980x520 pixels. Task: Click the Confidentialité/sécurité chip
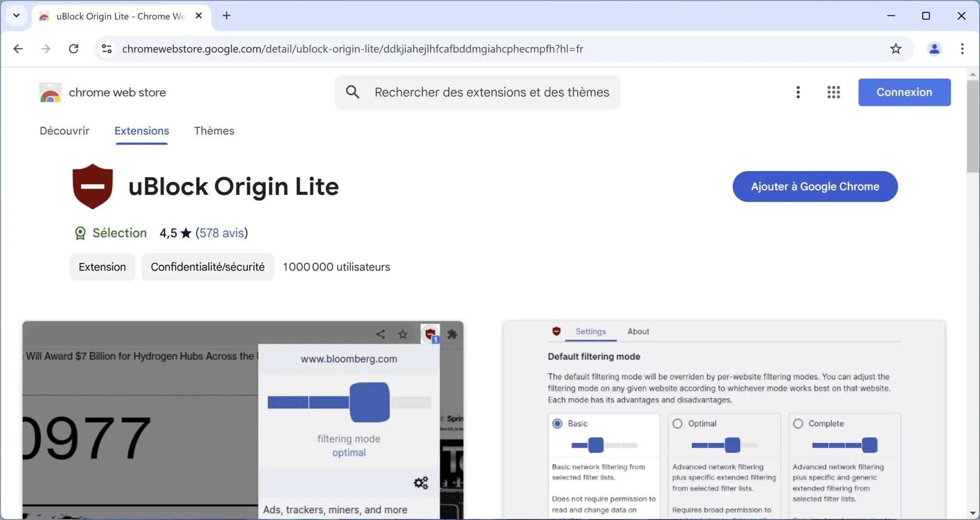point(207,267)
